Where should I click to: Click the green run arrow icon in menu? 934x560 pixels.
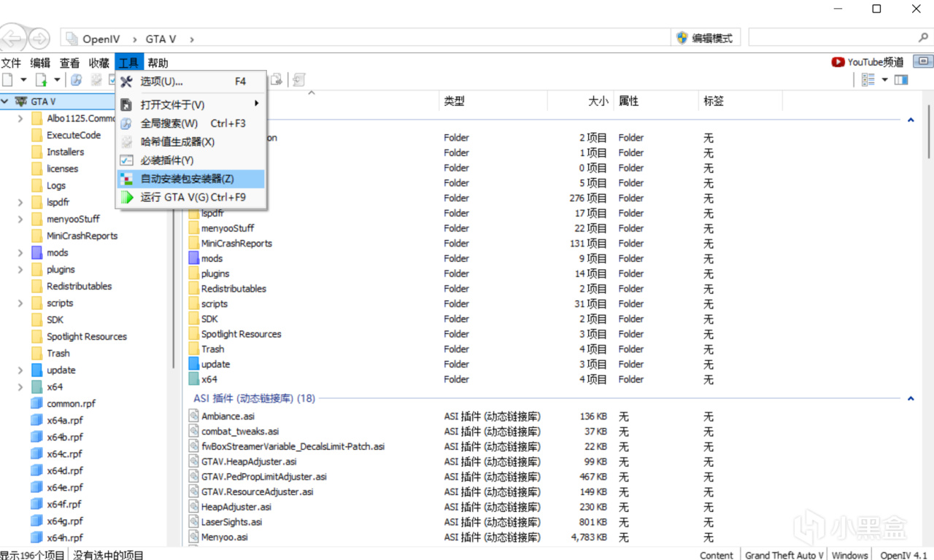(x=127, y=197)
